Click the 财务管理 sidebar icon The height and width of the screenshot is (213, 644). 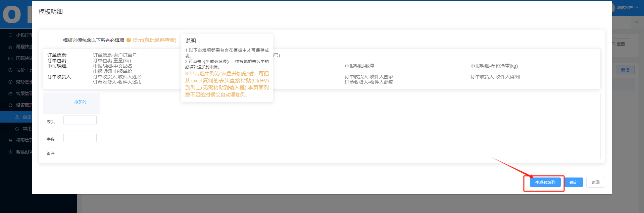coord(10,82)
